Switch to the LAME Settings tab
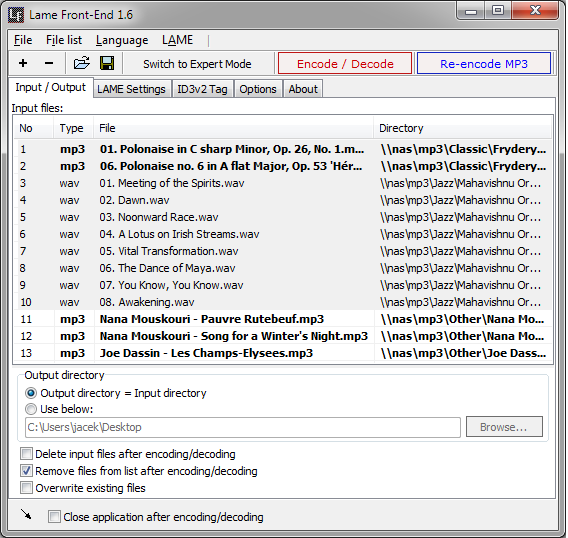568x538 pixels. [131, 89]
